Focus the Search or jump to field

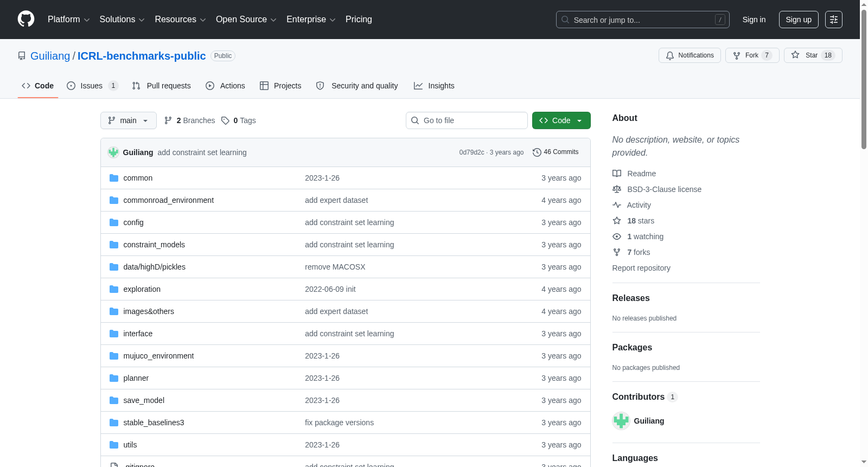point(642,20)
